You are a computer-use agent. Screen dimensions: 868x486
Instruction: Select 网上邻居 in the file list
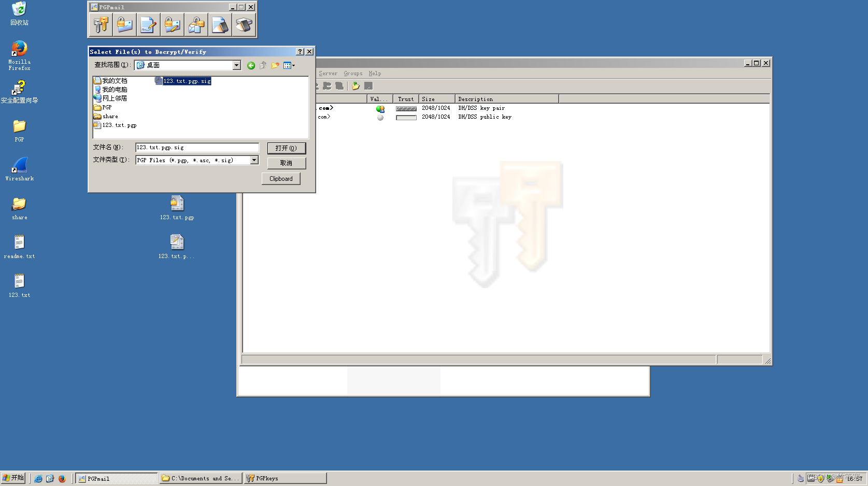(110, 98)
